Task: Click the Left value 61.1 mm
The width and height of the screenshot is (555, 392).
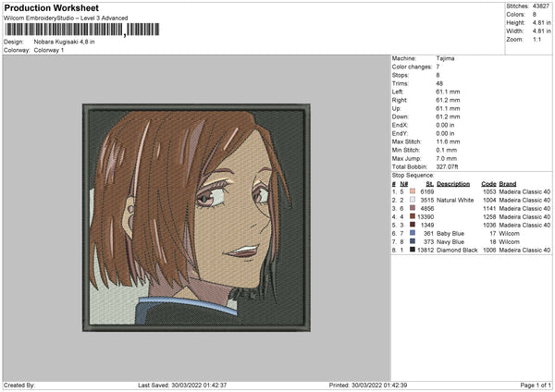Action: (448, 92)
